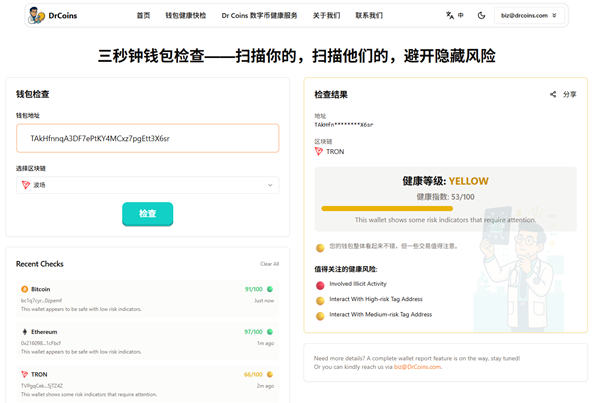This screenshot has width=602, height=403.
Task: Click the Ethereum coin icon
Action: coord(25,332)
